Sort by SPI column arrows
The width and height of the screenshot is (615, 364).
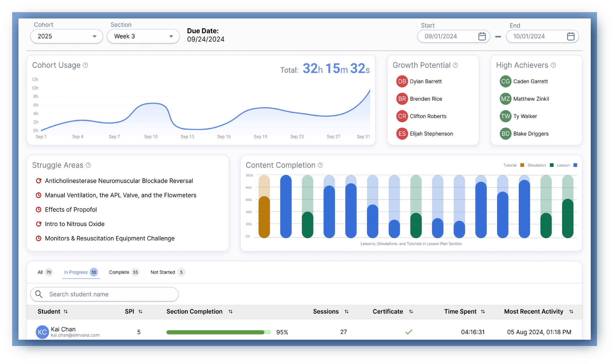pyautogui.click(x=140, y=312)
